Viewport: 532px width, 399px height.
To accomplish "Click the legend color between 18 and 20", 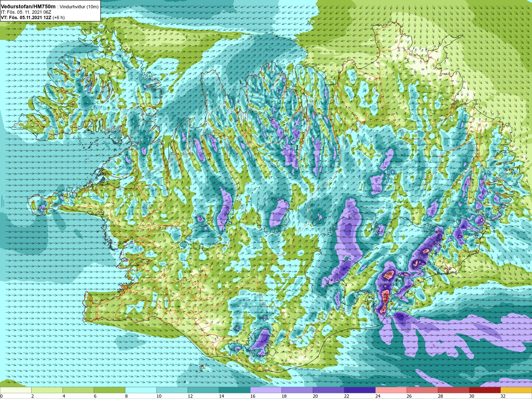I will [297, 390].
